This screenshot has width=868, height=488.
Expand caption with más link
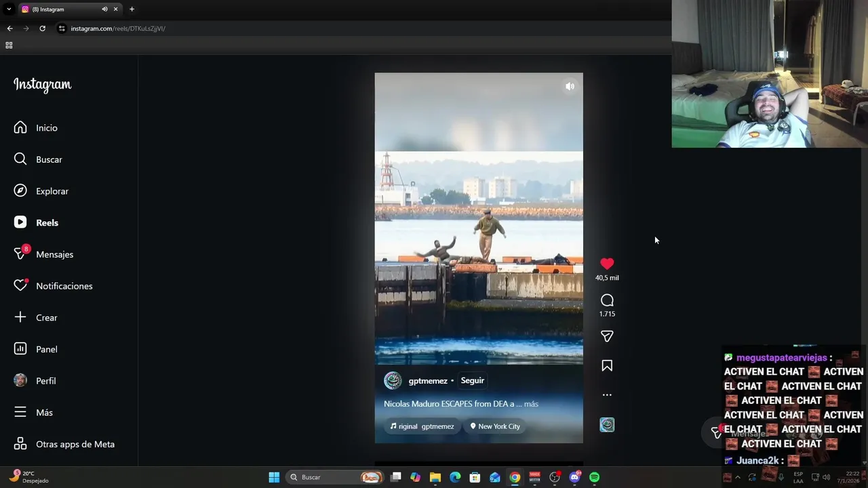[x=531, y=404]
